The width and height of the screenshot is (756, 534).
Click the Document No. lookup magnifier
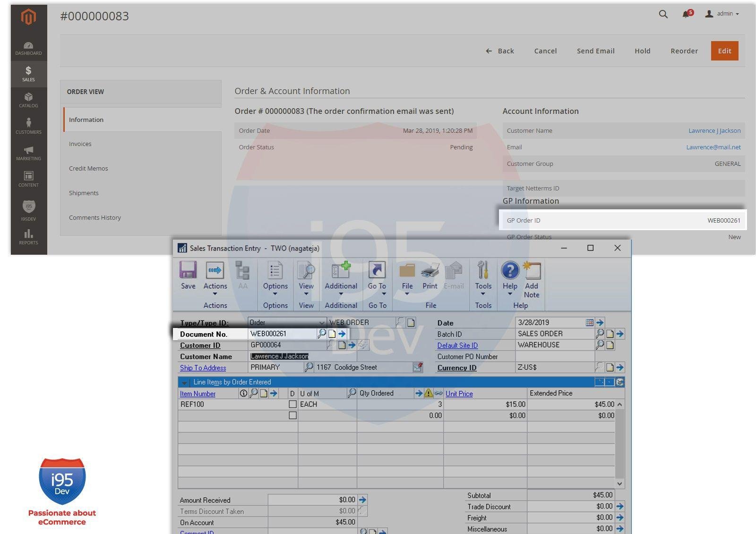pyautogui.click(x=321, y=334)
